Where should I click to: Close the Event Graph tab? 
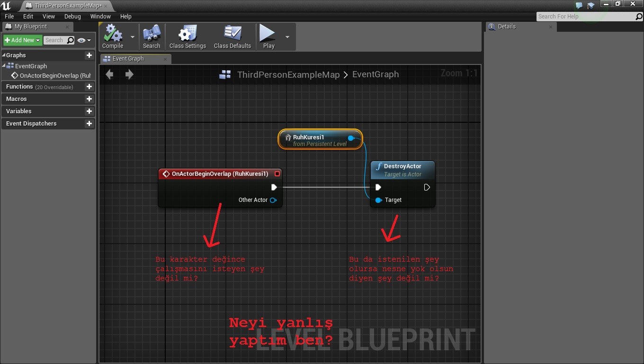(x=165, y=59)
